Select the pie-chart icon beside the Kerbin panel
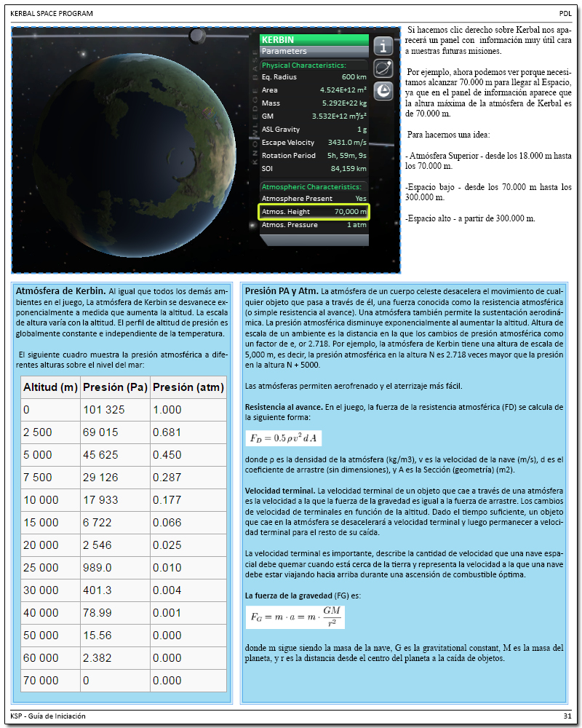582x728 pixels. 383,90
